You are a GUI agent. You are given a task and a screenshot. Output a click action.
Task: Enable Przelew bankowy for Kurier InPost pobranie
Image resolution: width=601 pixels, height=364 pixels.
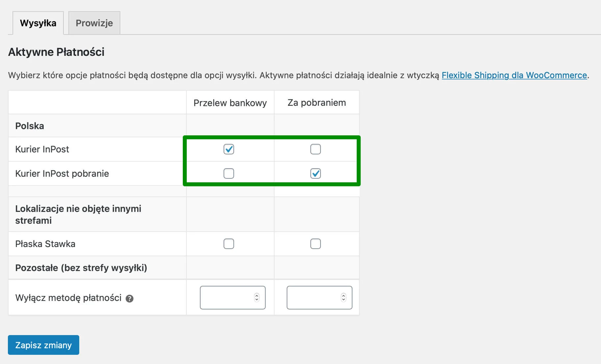tap(229, 173)
